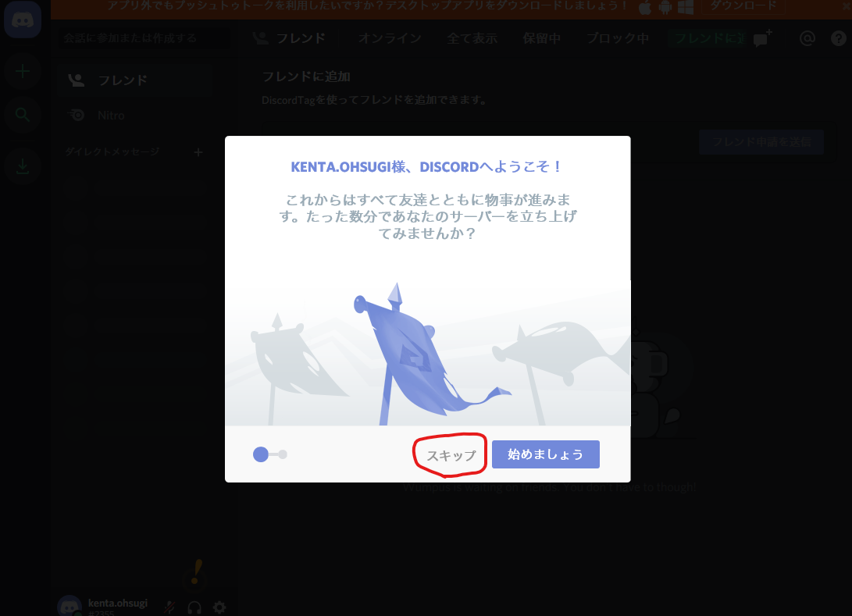Click the 会話に参加または作成する search field

144,38
